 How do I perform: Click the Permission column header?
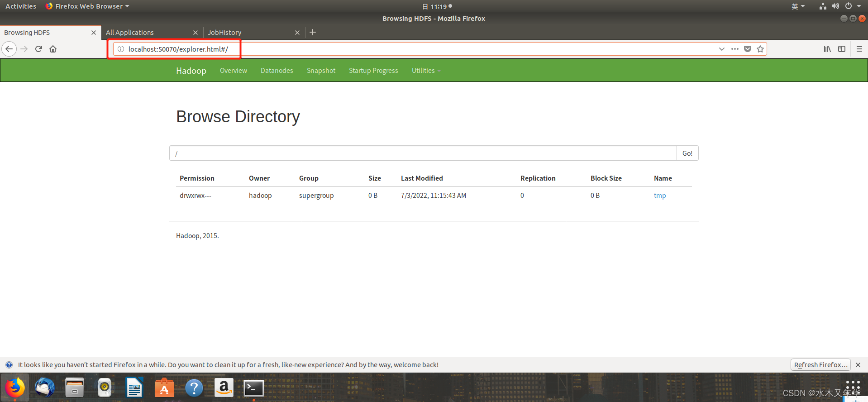[197, 178]
